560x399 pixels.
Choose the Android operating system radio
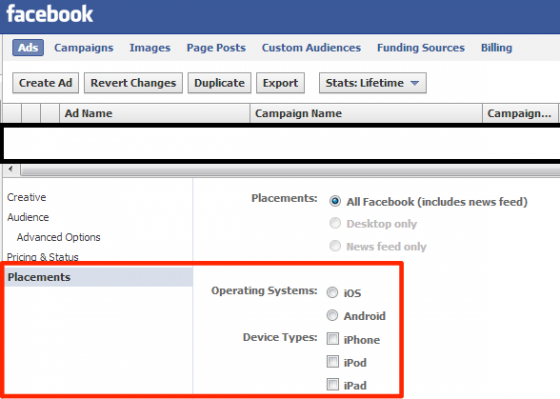coord(332,315)
